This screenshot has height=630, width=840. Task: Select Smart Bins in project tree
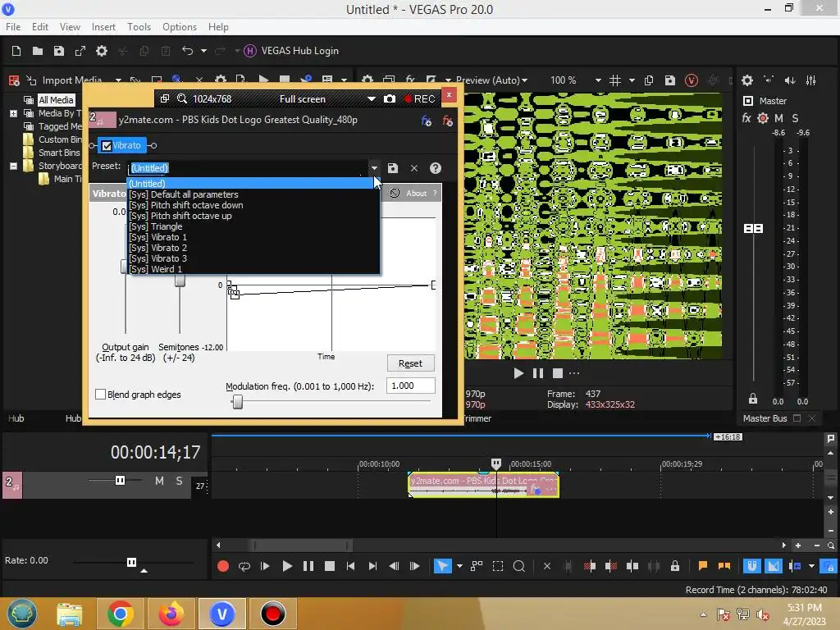[59, 153]
